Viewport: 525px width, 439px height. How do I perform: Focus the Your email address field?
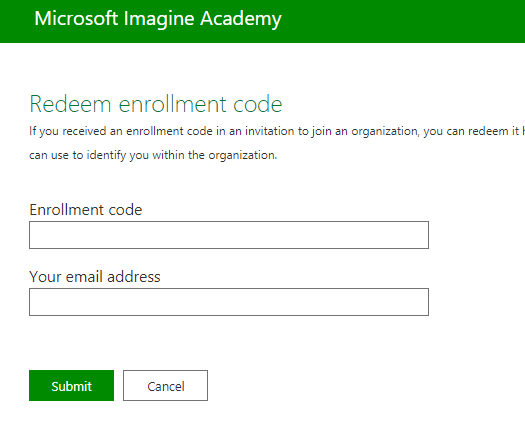[229, 302]
